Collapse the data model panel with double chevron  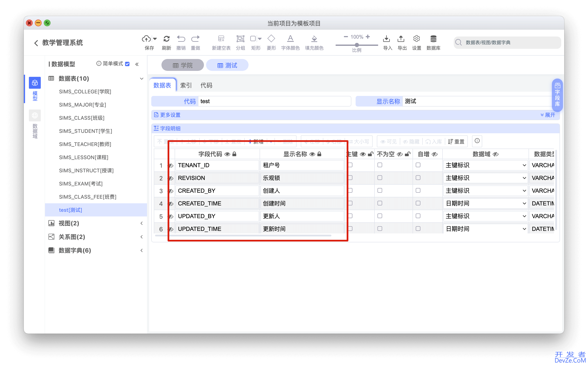tap(137, 64)
